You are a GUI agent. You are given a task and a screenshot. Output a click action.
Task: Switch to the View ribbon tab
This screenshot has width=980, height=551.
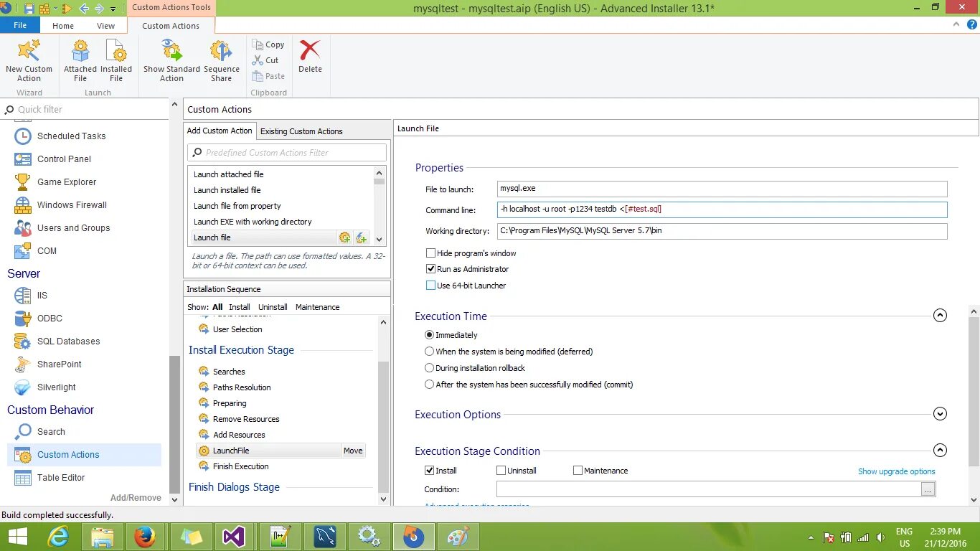pyautogui.click(x=105, y=26)
